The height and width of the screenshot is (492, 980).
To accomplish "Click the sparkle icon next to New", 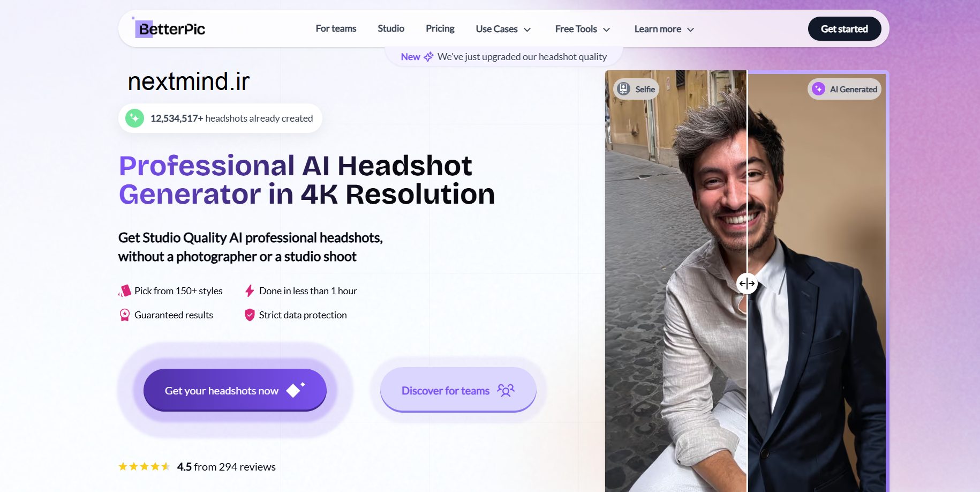I will pos(428,57).
